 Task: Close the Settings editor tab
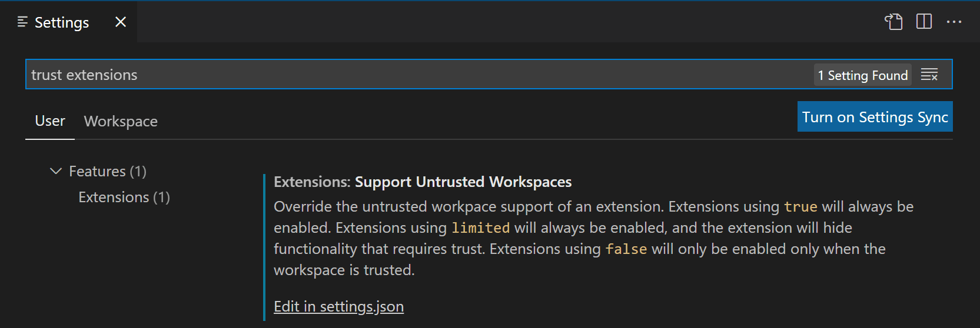tap(121, 22)
